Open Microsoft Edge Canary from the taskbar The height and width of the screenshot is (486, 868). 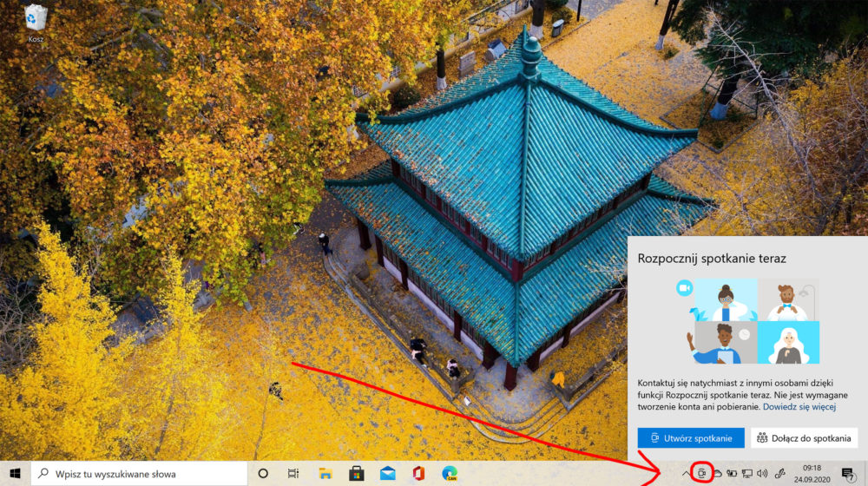tap(450, 473)
